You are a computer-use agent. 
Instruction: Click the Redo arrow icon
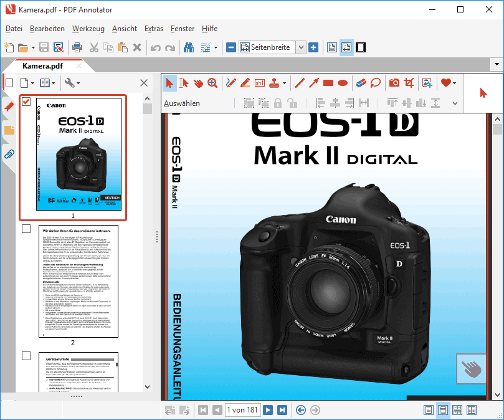click(x=170, y=47)
